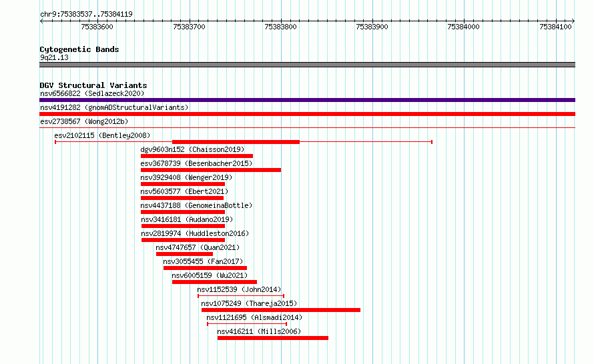
Task: Click ruler position 75384000
Action: click(463, 27)
